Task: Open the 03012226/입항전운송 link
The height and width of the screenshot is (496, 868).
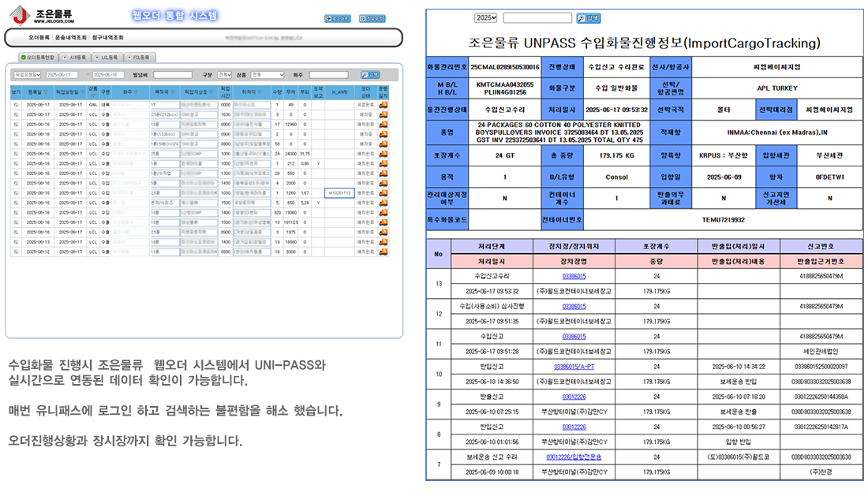Action: pos(574,457)
